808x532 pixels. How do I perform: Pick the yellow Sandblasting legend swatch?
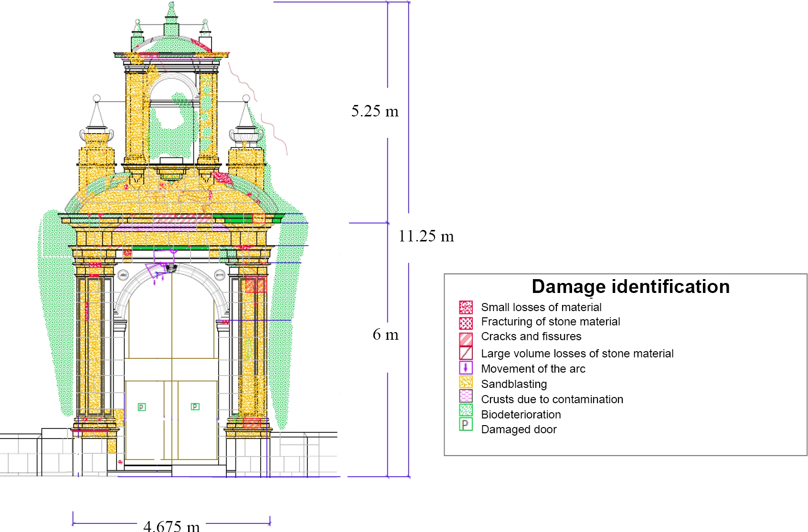click(466, 382)
